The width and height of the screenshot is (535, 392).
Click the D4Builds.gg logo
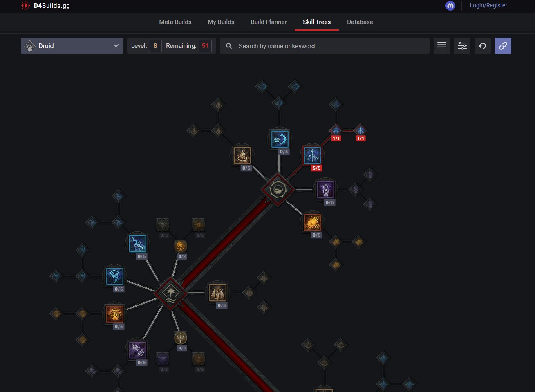coord(45,6)
